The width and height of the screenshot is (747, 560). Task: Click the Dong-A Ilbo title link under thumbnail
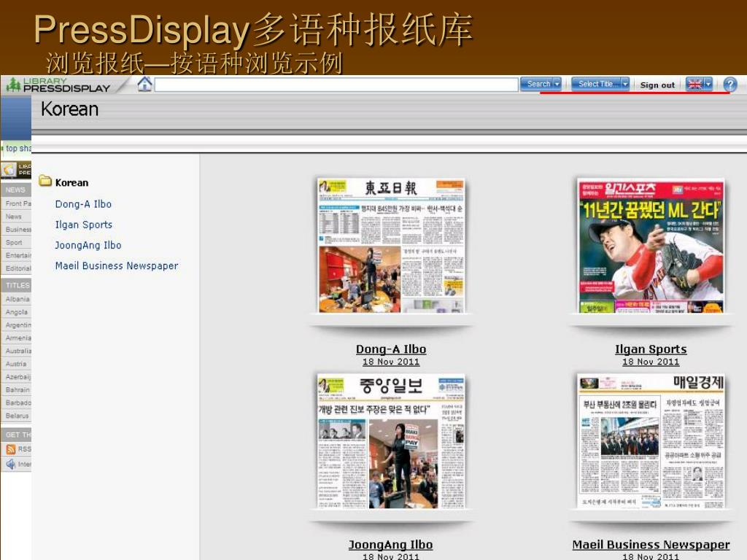click(x=391, y=349)
